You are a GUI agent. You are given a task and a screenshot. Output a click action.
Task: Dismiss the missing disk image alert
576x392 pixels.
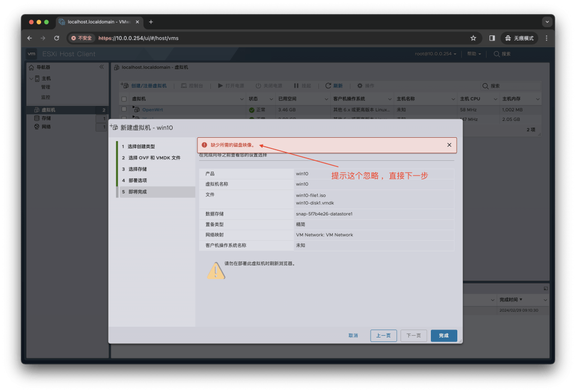point(449,145)
